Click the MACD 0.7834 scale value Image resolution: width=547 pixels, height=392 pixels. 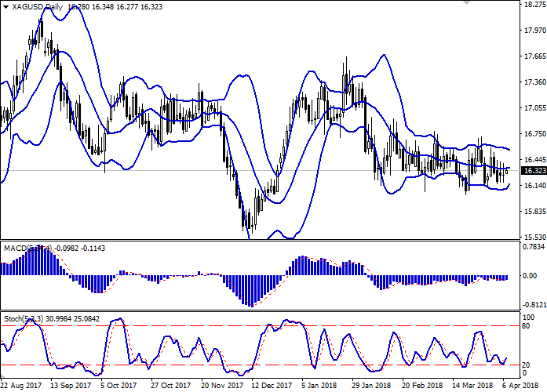tap(534, 248)
